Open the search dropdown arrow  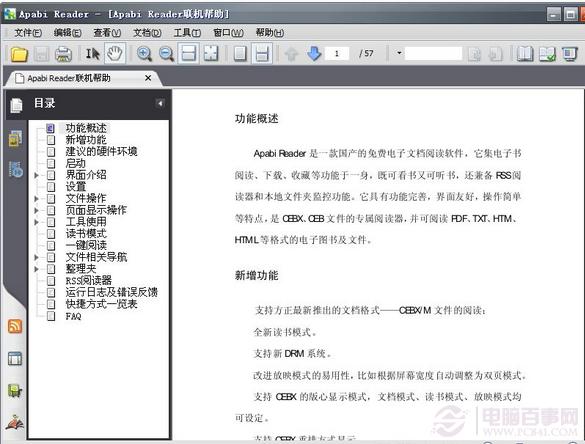point(399,53)
